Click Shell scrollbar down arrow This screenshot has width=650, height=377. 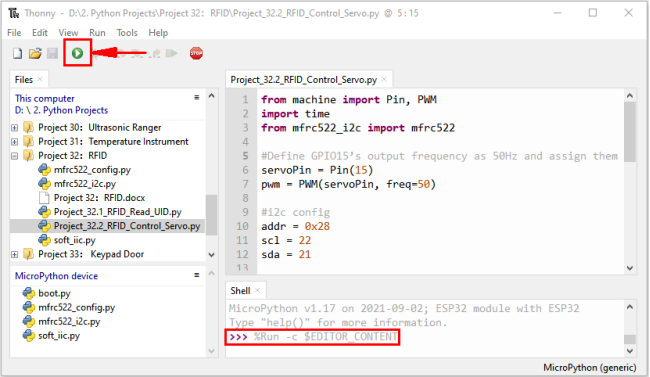[630, 351]
